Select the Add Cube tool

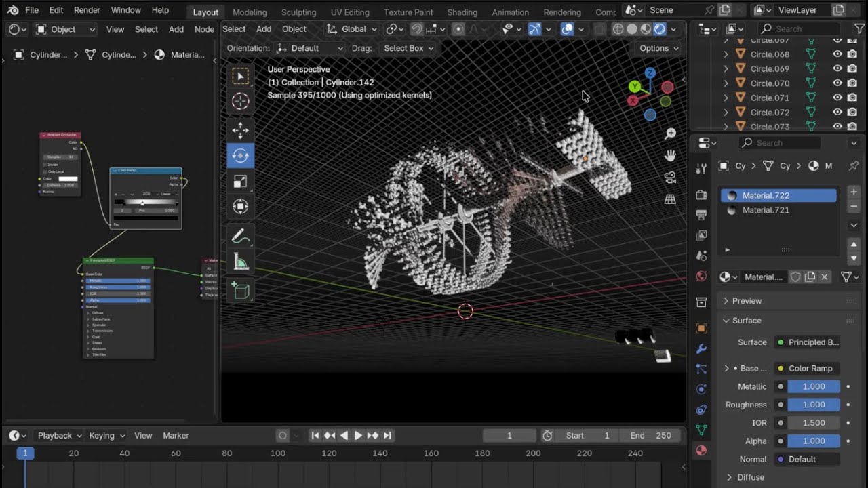[x=241, y=291]
